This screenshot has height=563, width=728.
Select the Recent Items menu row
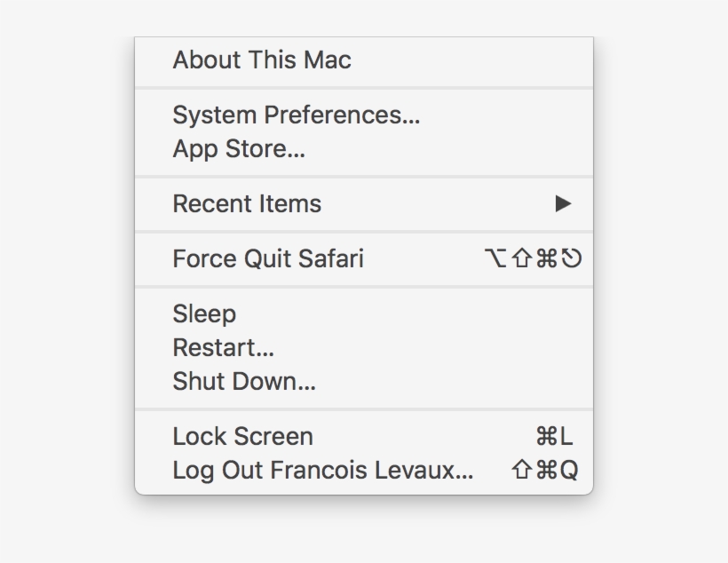click(355, 203)
